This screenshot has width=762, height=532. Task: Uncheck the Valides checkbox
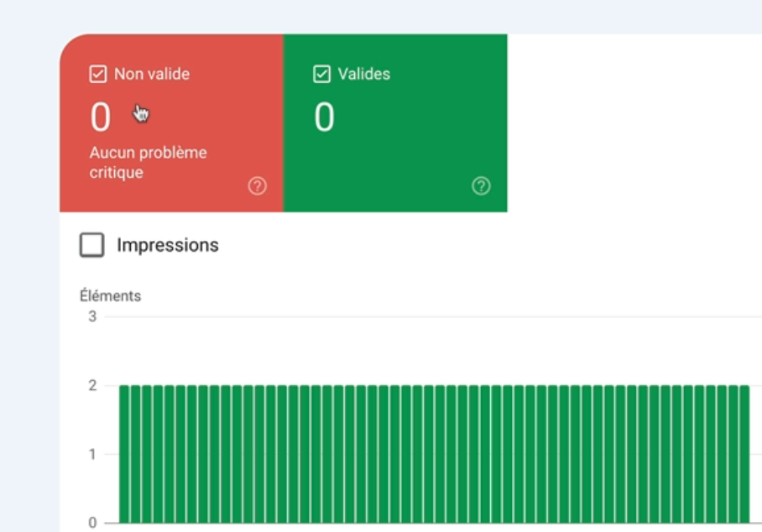click(x=321, y=75)
